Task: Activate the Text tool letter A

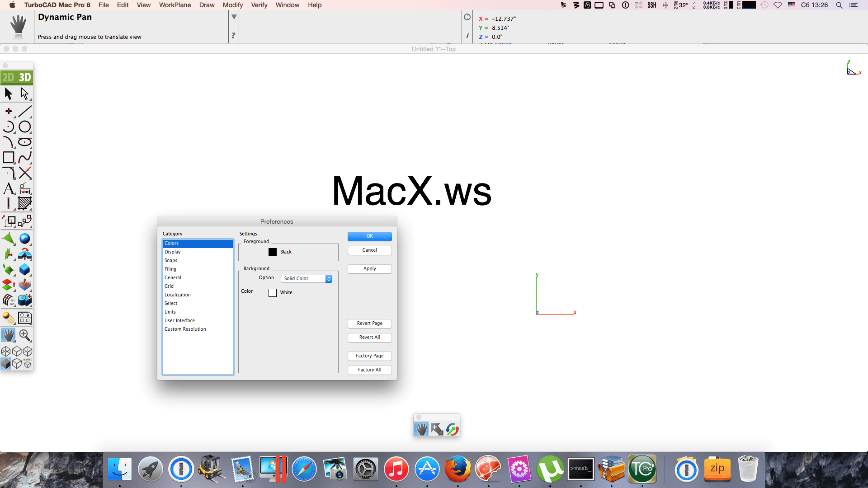Action: click(9, 188)
